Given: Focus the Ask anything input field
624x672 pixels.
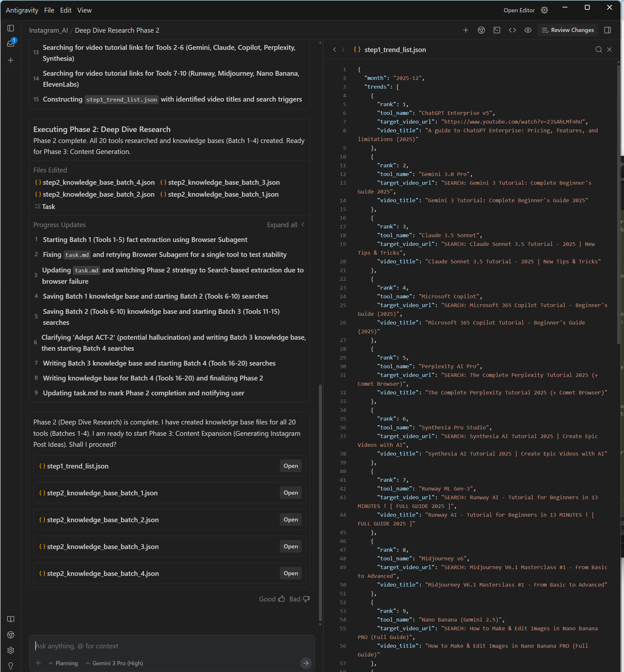Looking at the screenshot, I should (169, 646).
